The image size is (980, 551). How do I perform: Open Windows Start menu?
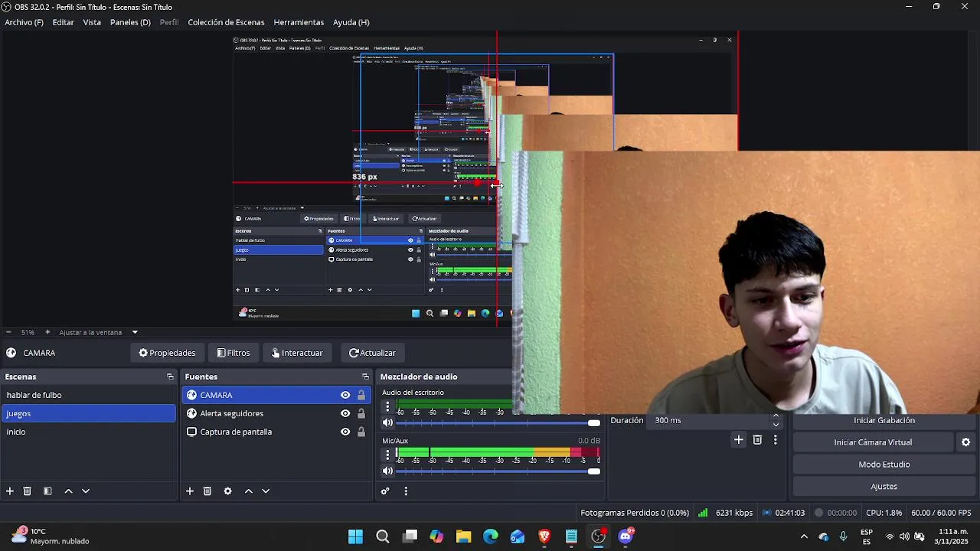[x=355, y=536]
